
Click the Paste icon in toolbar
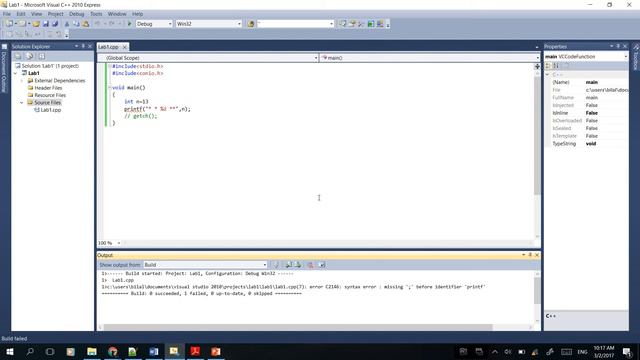[x=86, y=24]
